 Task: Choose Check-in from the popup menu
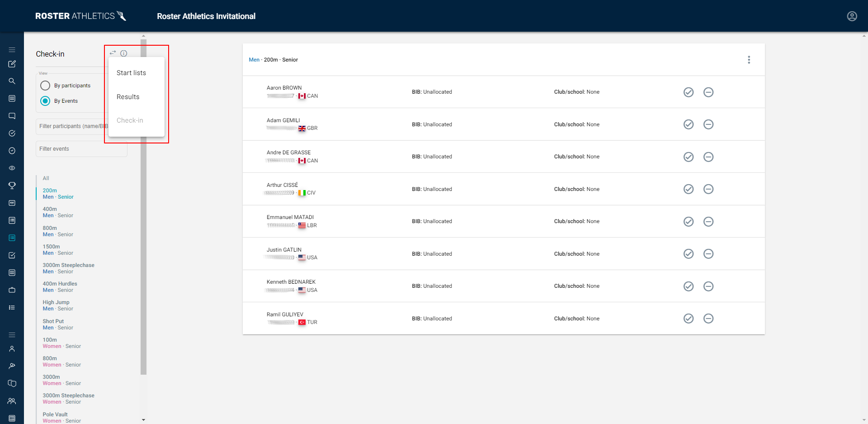137,120
